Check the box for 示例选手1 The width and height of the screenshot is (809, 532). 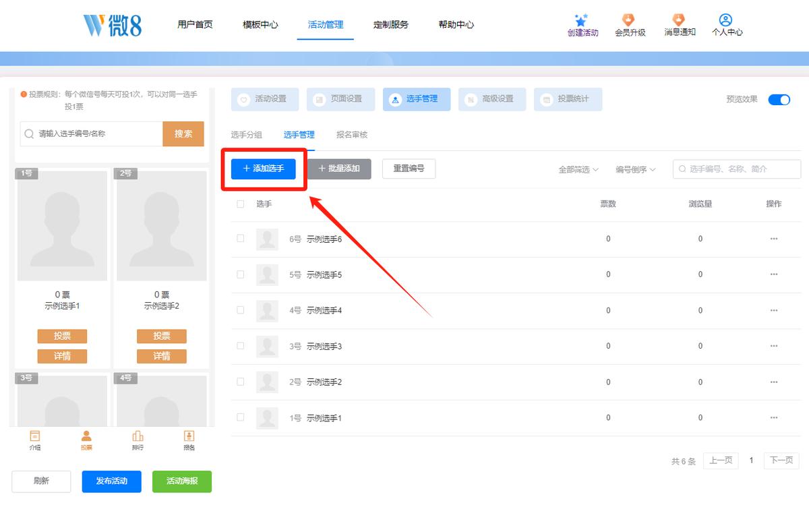click(241, 417)
